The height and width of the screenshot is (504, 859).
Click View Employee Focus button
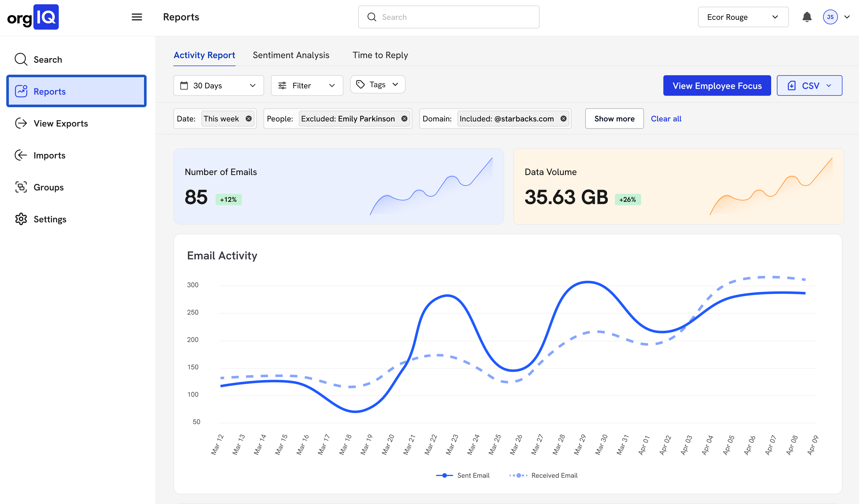click(x=717, y=86)
